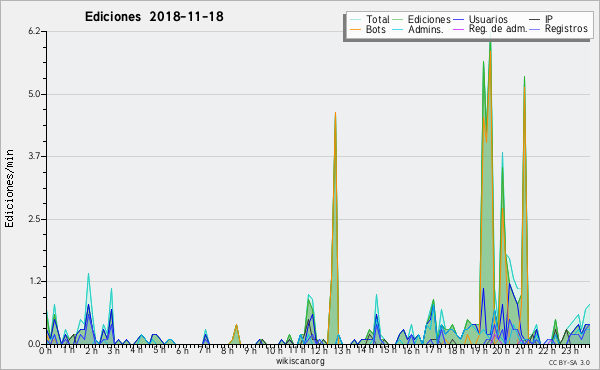Click the chart title 'Ediciones 2018-11-18'
This screenshot has height=370, width=600.
tap(154, 17)
